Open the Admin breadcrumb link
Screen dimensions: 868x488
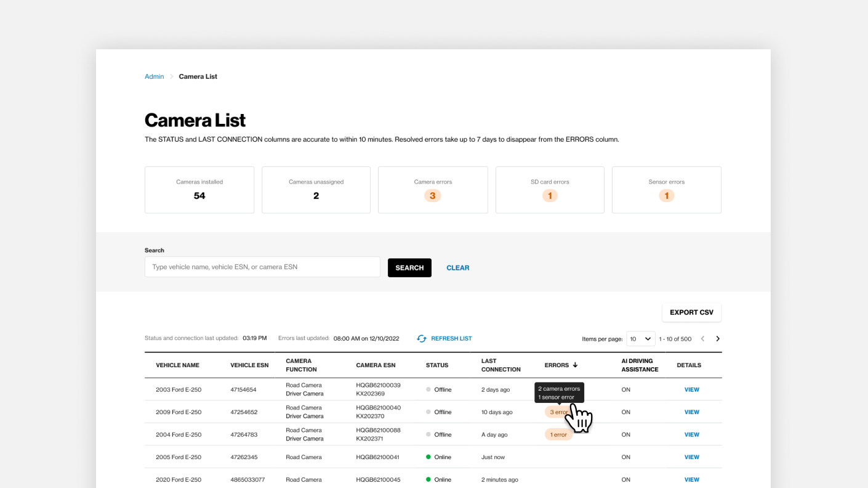[154, 76]
